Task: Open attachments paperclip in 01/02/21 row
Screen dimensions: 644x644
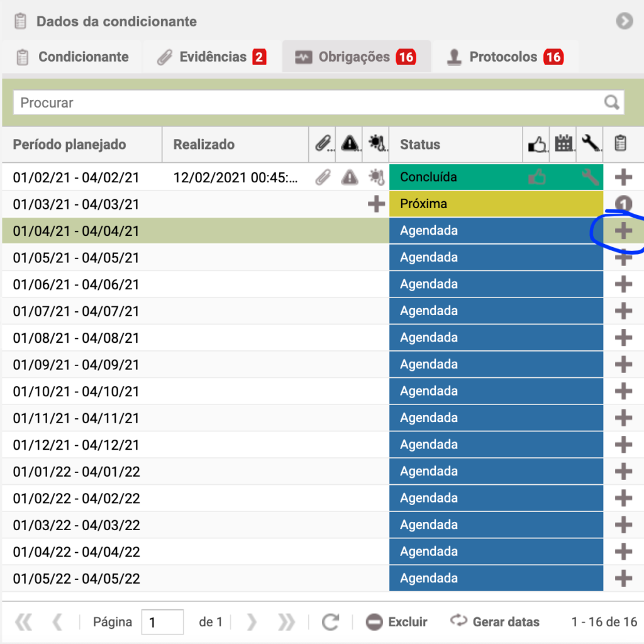Action: 323,177
